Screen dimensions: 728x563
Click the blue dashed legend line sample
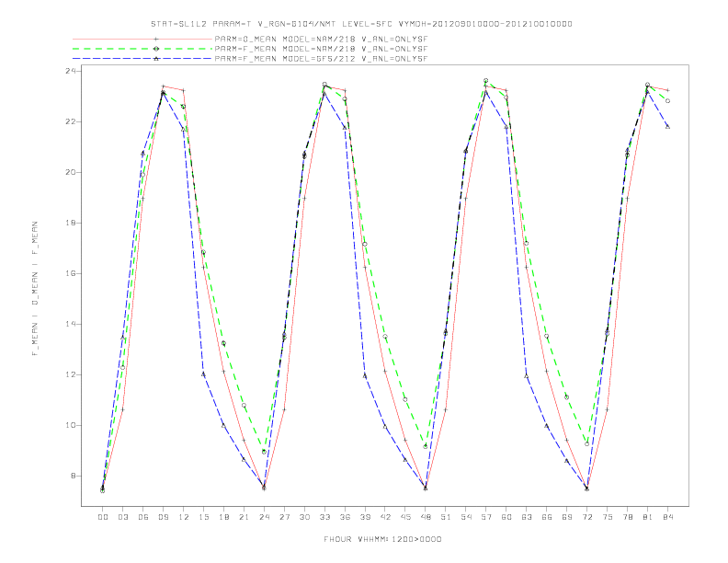click(142, 59)
